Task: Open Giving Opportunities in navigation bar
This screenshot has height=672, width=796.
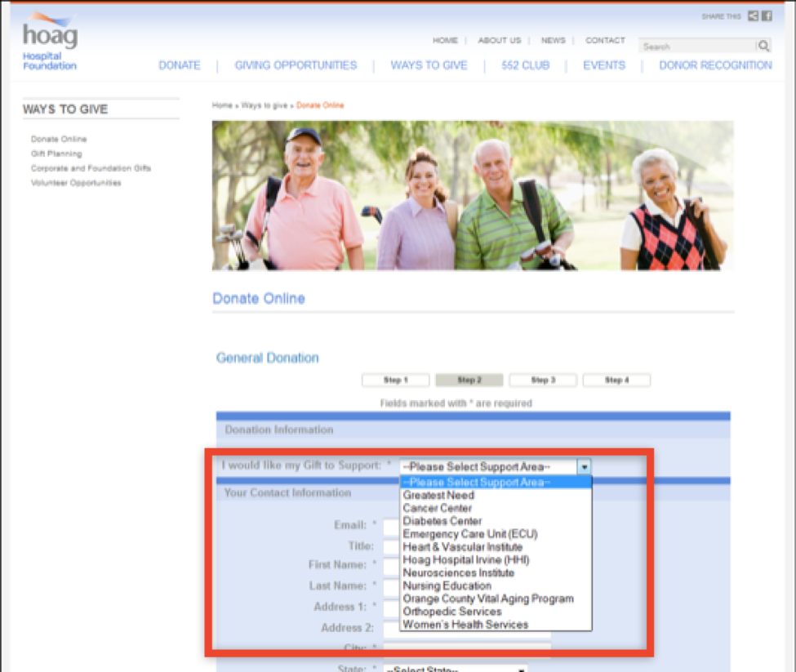Action: pos(296,65)
